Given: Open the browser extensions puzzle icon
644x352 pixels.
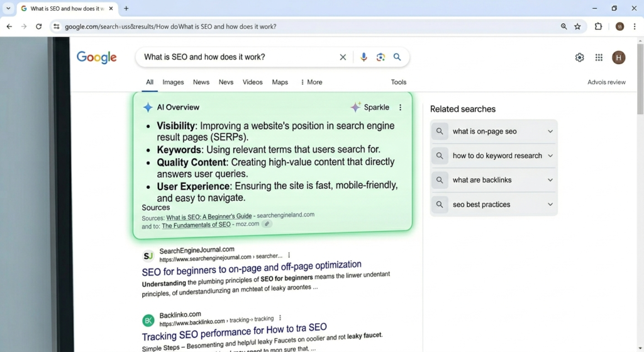Looking at the screenshot, I should click(x=599, y=26).
